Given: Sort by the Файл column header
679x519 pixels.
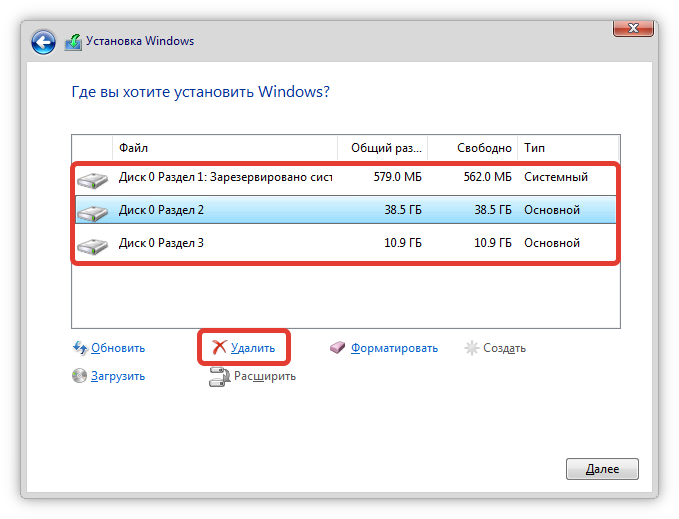Looking at the screenshot, I should click(x=225, y=148).
